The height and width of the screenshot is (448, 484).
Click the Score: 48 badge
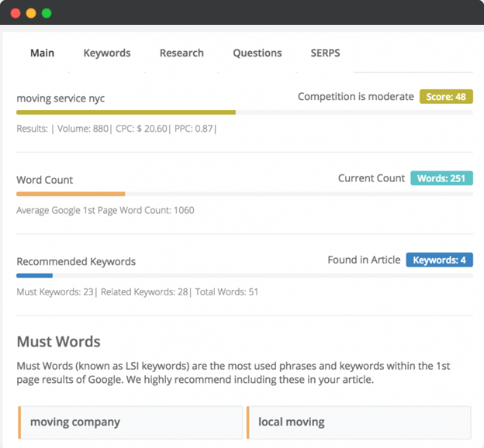(x=446, y=97)
